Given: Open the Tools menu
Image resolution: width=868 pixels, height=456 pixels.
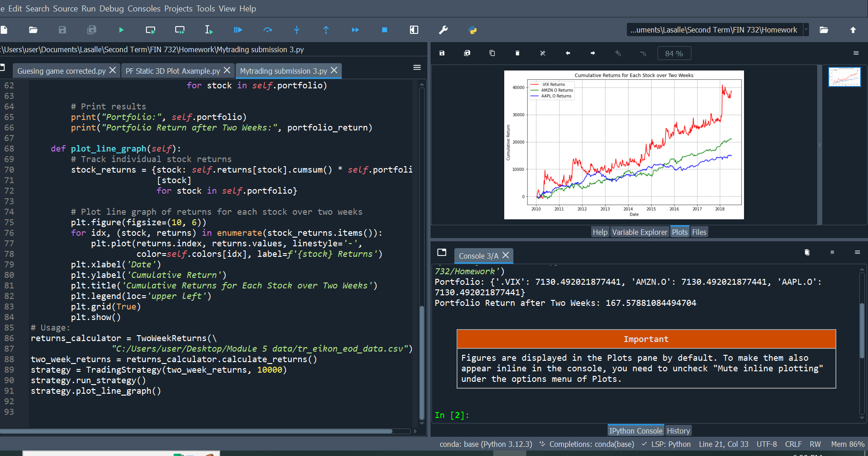Looking at the screenshot, I should 205,8.
